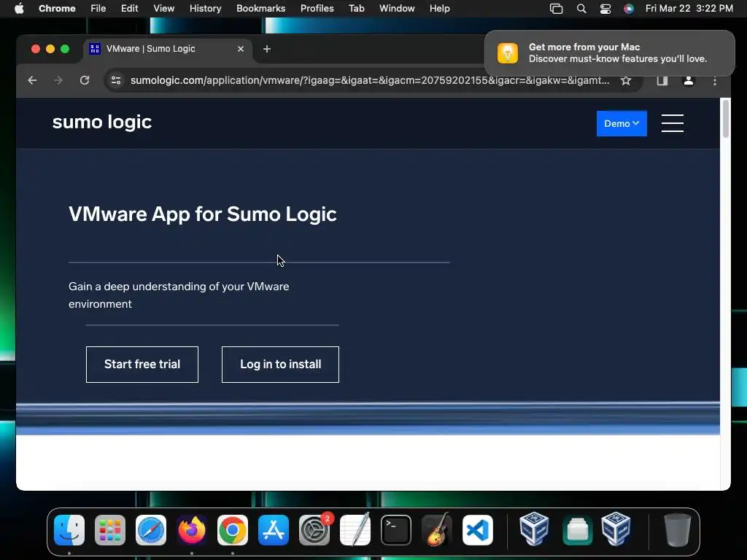The width and height of the screenshot is (747, 560).
Task: Open the Demo dropdown button
Action: 622,123
